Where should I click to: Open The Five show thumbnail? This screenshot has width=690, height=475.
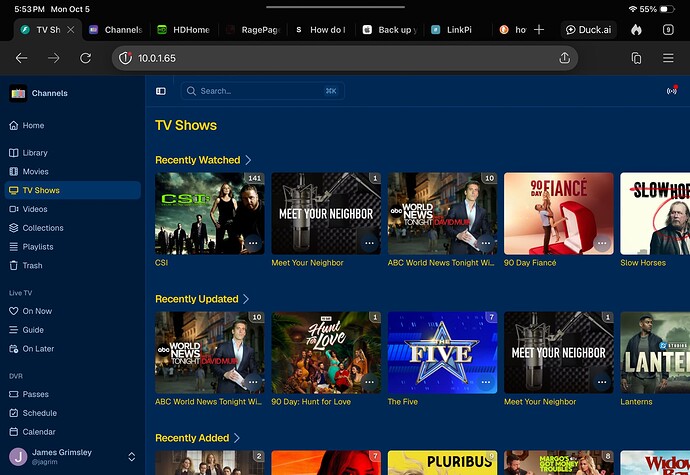442,353
